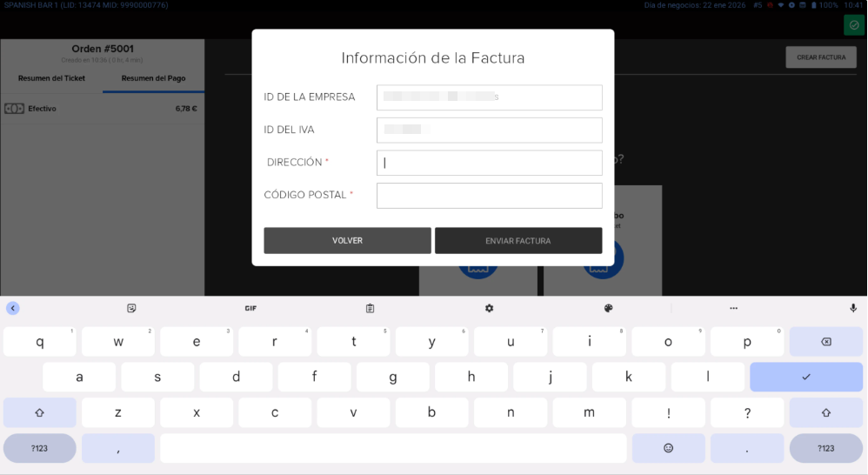Click the 6,78 € amount

tap(186, 109)
